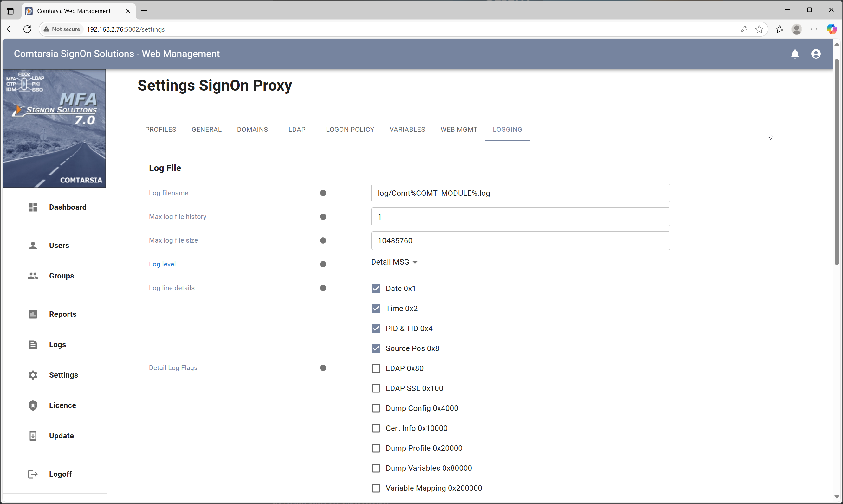The width and height of the screenshot is (843, 504).
Task: Uncheck the Date 0x1 checkbox
Action: pos(376,288)
